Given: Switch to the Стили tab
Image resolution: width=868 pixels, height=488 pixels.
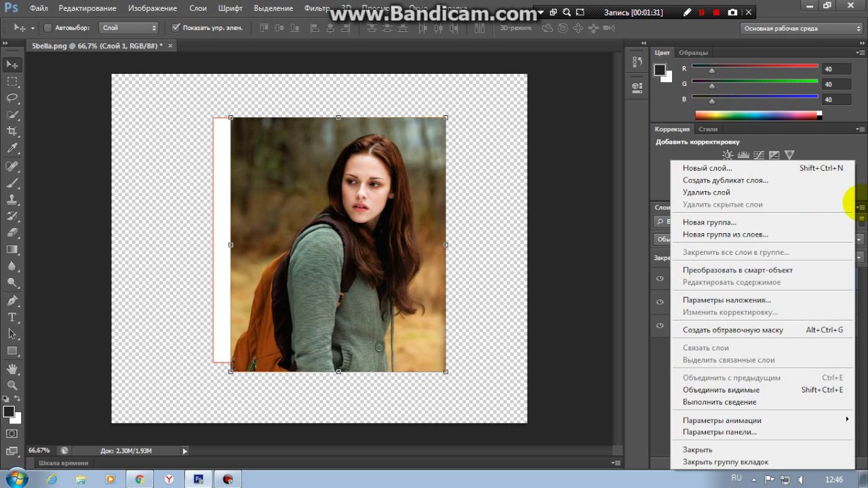Looking at the screenshot, I should pos(708,129).
